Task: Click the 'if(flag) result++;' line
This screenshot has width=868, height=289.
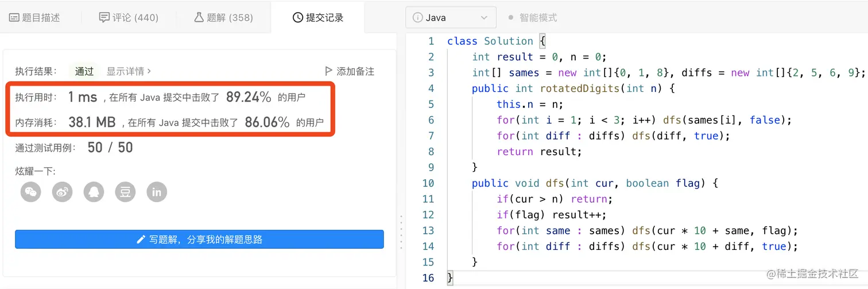Action: coord(552,215)
